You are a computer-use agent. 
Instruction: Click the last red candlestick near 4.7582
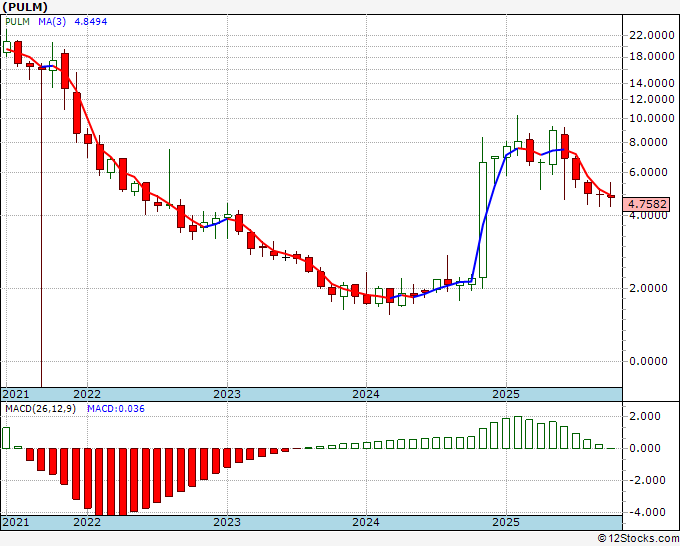611,196
